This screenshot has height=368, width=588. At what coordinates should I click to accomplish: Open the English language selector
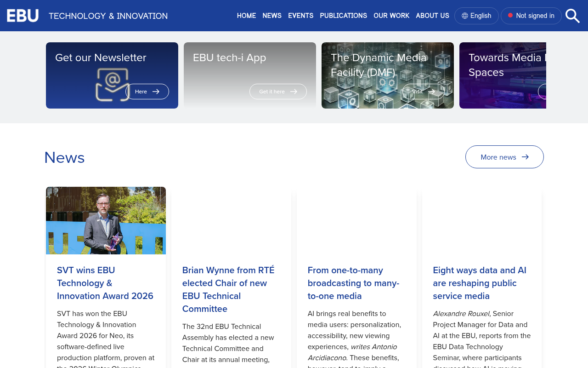(476, 16)
